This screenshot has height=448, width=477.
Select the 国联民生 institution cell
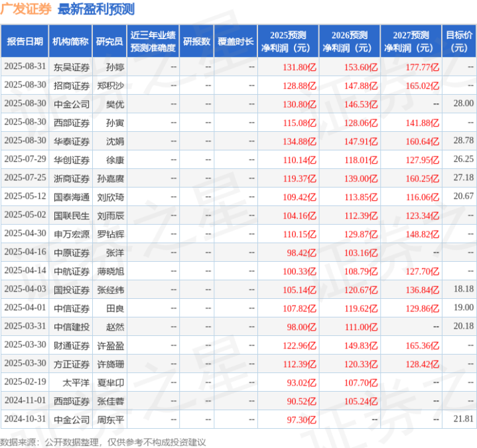point(70,215)
